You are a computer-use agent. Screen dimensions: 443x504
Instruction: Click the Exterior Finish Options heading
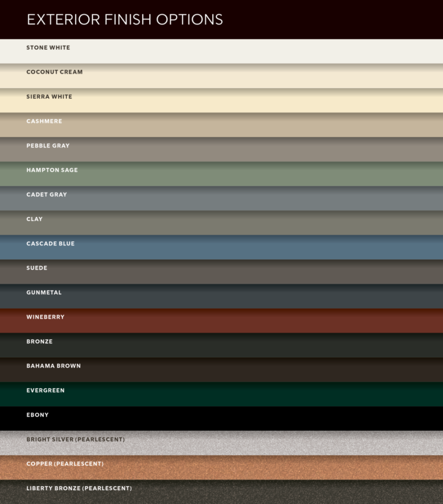point(125,20)
